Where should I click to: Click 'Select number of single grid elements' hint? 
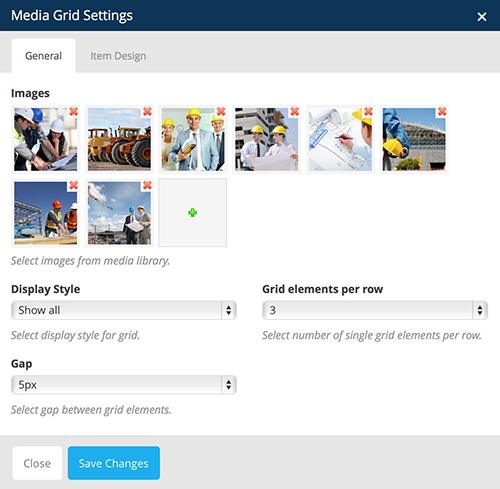click(x=372, y=335)
